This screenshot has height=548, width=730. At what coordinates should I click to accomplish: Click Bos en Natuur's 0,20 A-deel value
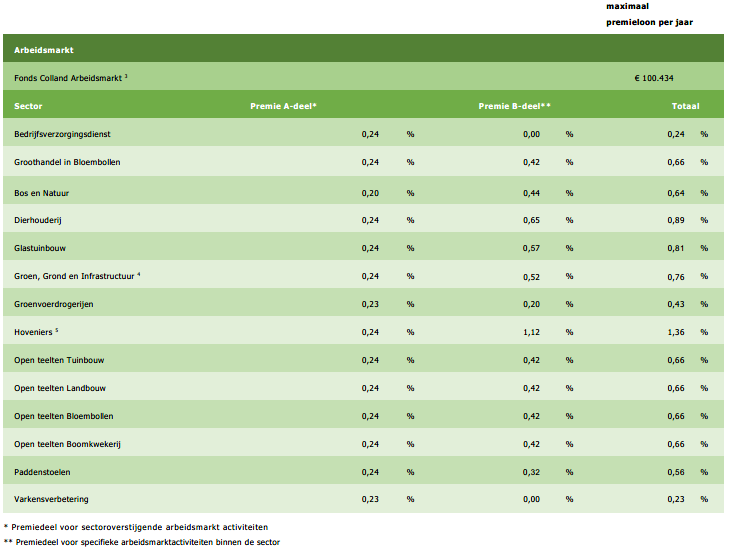(x=370, y=191)
